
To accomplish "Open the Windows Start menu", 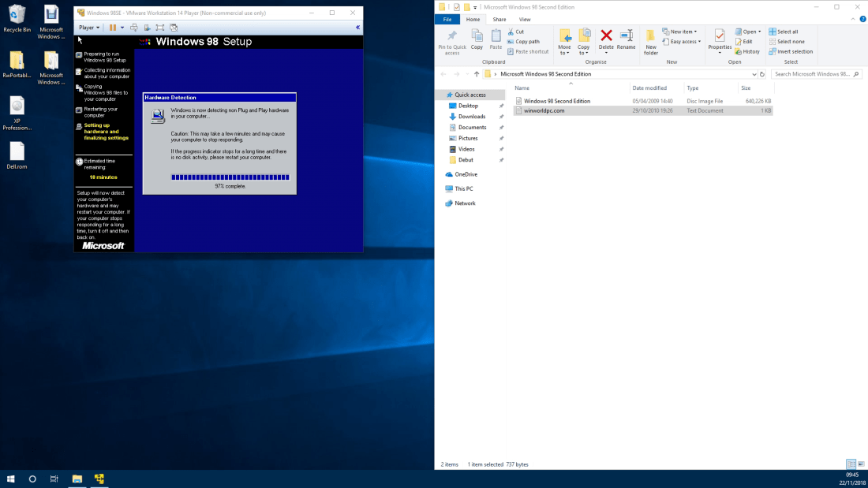I will click(10, 479).
